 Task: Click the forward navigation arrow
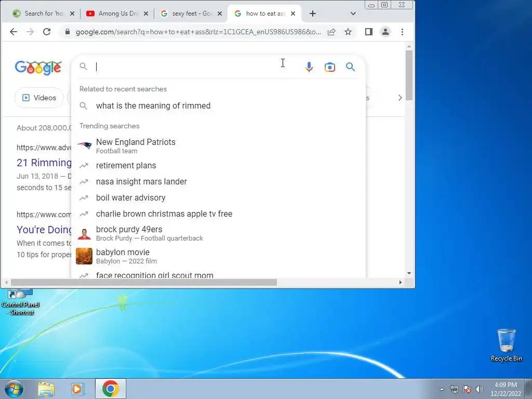point(30,32)
